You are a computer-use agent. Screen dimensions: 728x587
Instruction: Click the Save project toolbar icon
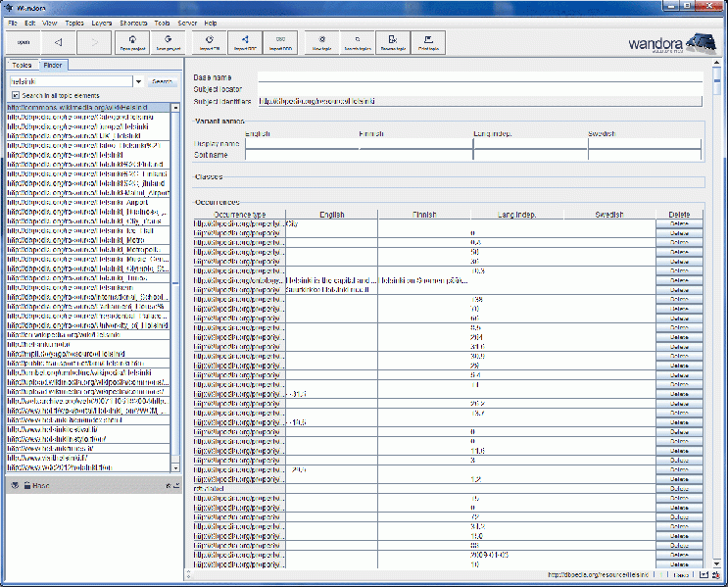169,43
